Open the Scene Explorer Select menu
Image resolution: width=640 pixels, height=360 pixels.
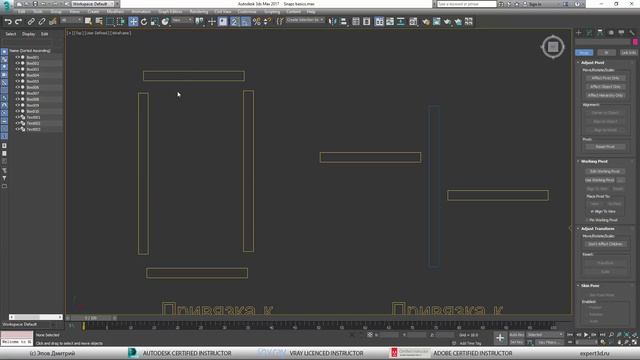point(11,34)
